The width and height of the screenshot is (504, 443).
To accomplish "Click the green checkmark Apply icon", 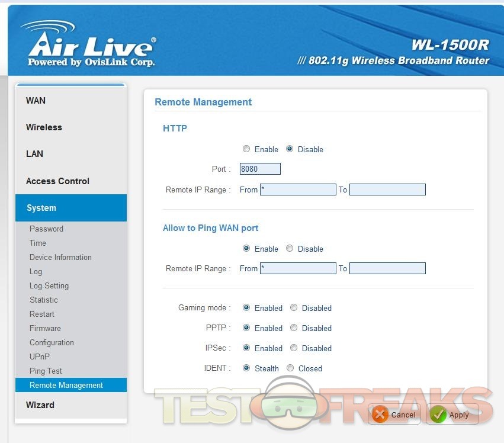I will point(438,415).
